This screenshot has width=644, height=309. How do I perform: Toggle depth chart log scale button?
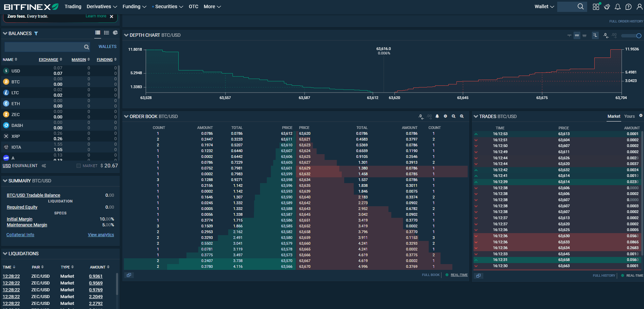[595, 35]
